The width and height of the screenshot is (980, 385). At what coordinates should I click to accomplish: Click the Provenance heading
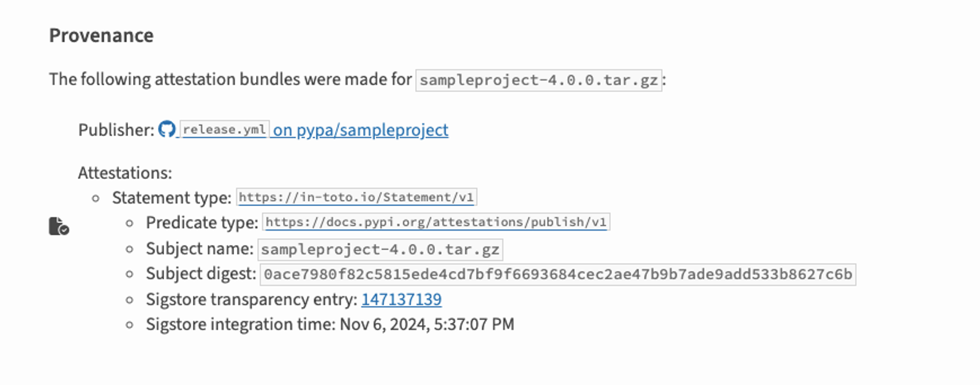coord(101,36)
